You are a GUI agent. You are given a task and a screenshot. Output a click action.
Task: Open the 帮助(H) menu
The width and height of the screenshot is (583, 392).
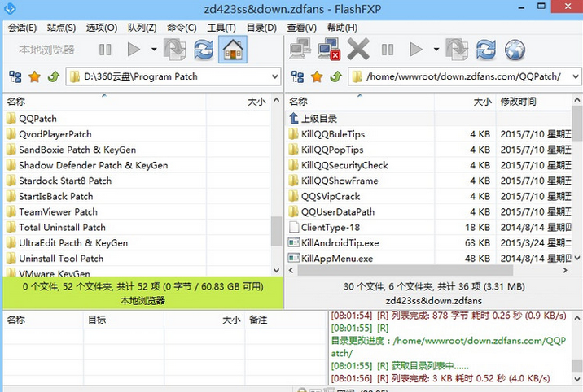click(342, 28)
